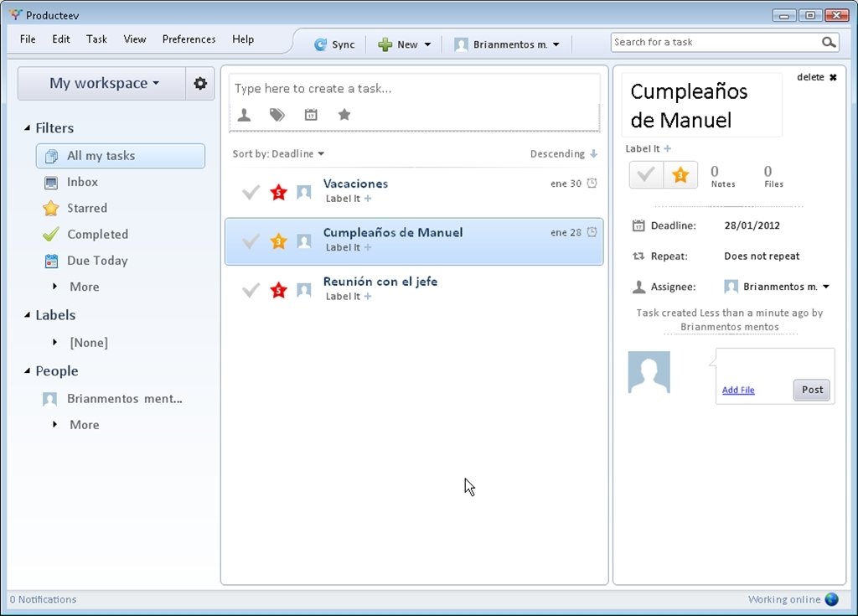Select the All my tasks filter
858x616 pixels.
[x=121, y=156]
